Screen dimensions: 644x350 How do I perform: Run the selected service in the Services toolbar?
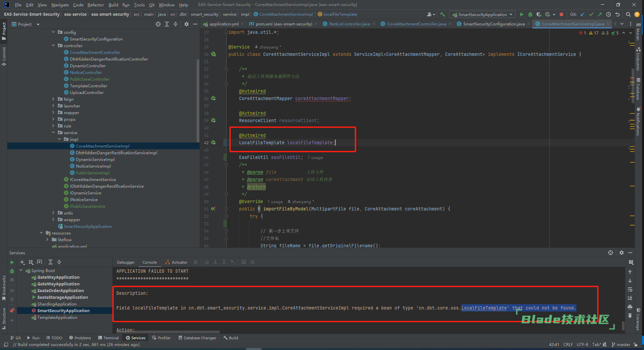pos(12,262)
